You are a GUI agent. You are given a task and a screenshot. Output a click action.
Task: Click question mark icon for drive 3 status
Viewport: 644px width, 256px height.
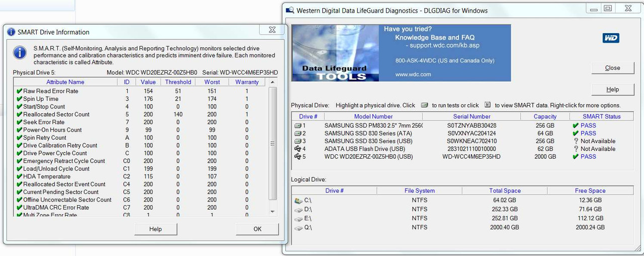click(x=576, y=141)
